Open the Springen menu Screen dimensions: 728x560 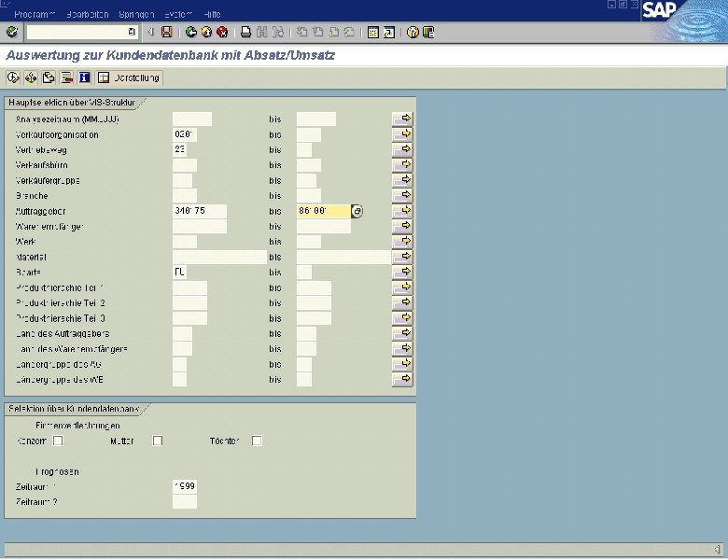coord(136,14)
